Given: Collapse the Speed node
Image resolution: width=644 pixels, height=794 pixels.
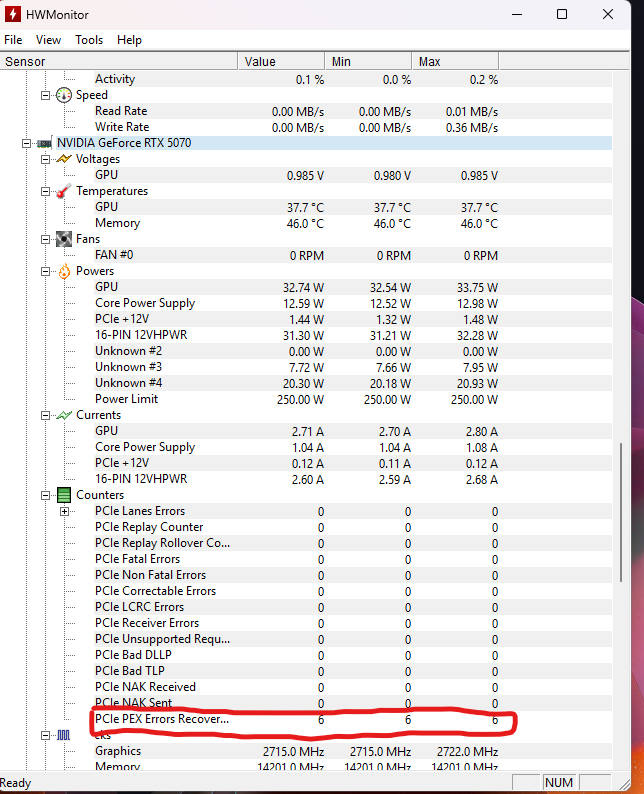Looking at the screenshot, I should tap(46, 95).
